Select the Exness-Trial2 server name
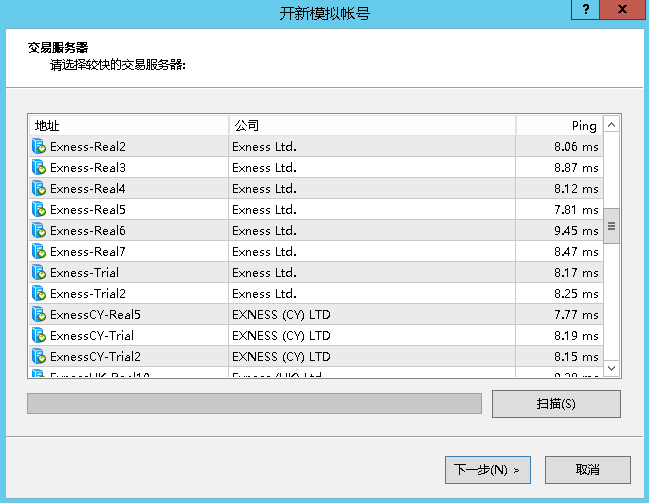649x503 pixels. [88, 294]
